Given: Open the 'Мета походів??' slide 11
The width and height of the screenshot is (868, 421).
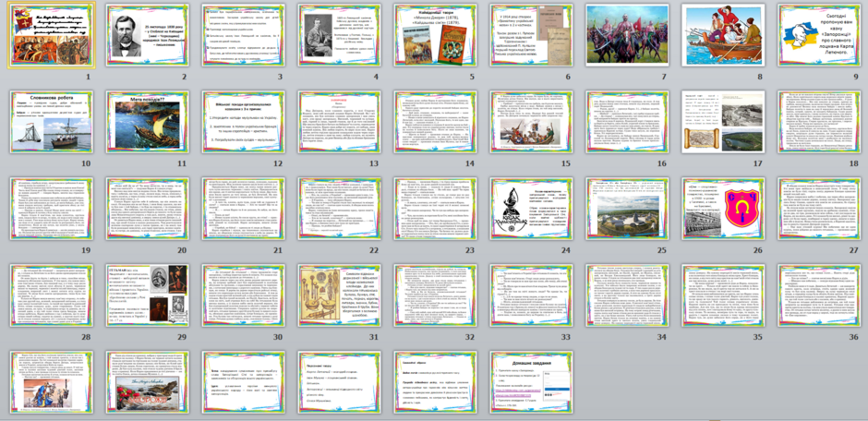Looking at the screenshot, I should click(x=148, y=122).
